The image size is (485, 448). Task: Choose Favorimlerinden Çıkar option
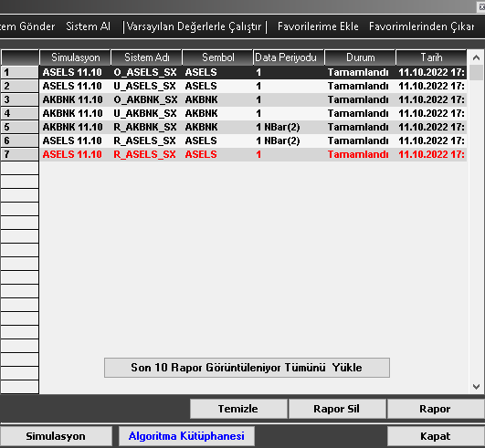pos(422,26)
